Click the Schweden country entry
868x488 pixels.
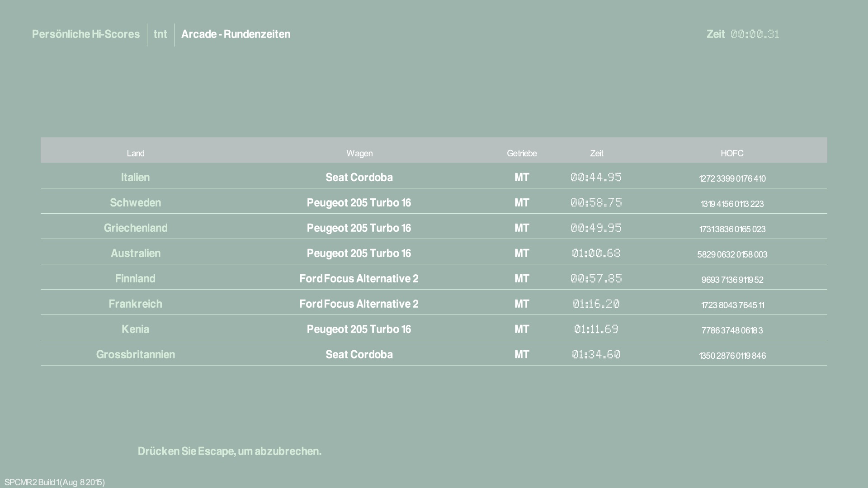tap(135, 202)
